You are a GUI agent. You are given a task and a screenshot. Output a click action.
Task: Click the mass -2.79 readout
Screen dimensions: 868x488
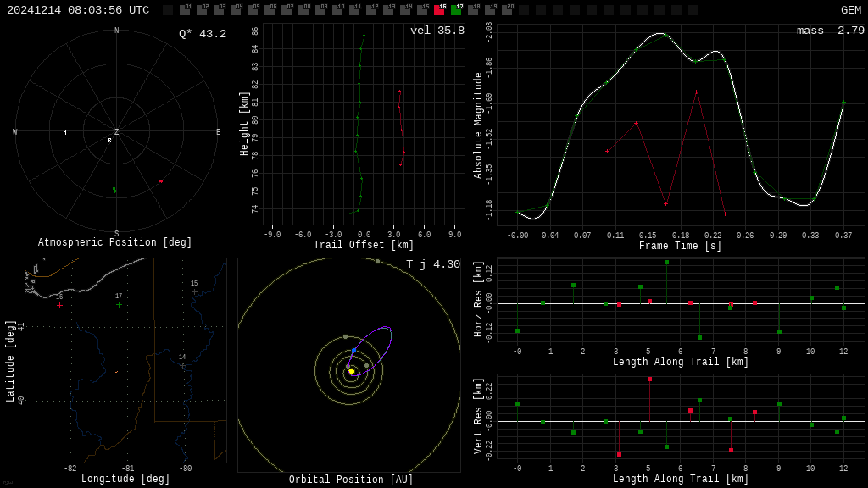click(830, 30)
